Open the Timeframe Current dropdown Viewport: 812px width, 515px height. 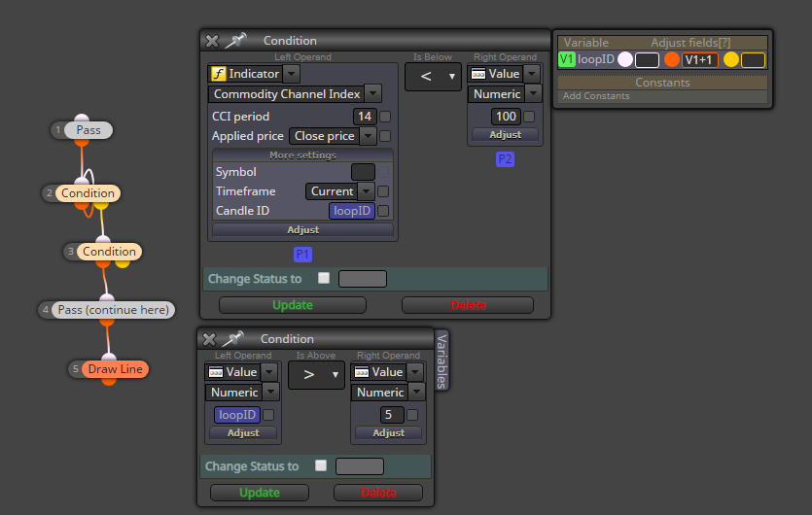(x=366, y=191)
